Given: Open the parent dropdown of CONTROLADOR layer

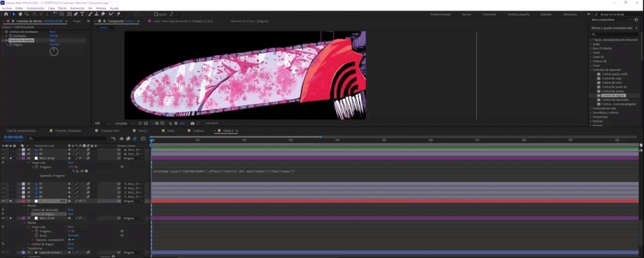Looking at the screenshot, I should click(134, 201).
